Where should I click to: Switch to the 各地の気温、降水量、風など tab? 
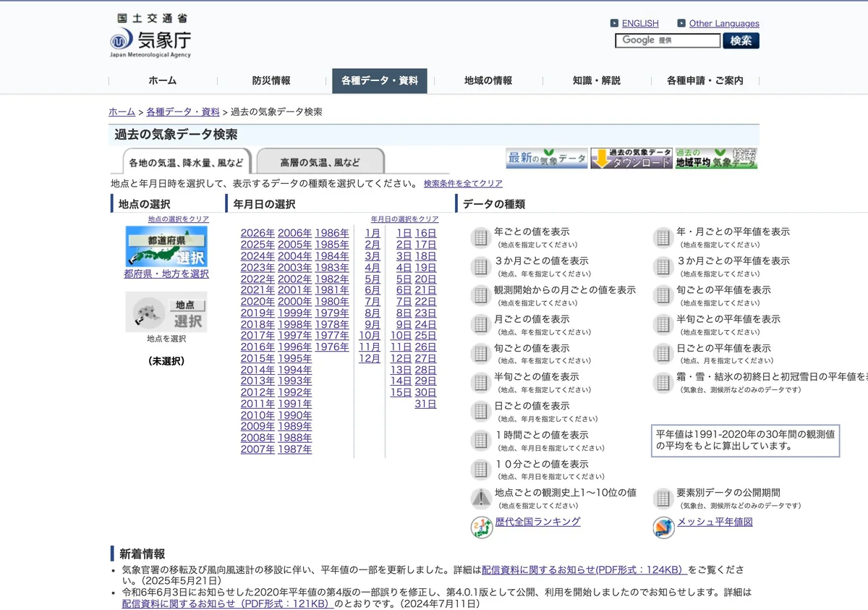click(186, 162)
